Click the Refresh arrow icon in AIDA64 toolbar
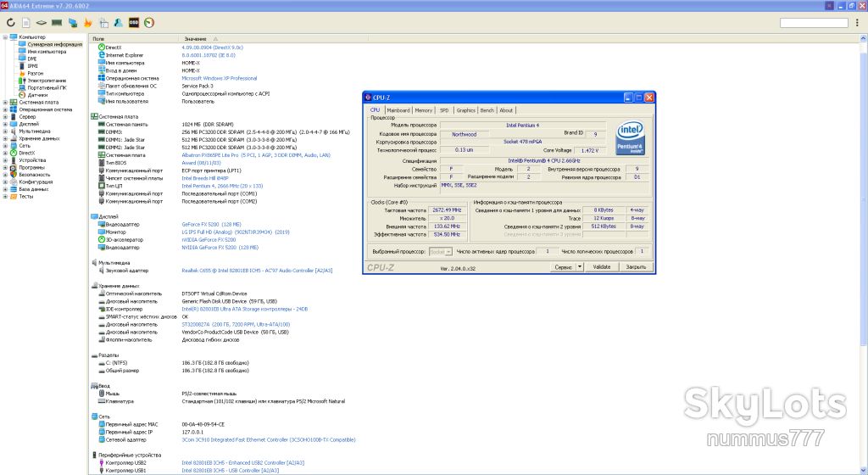The width and height of the screenshot is (868, 475). [x=10, y=23]
